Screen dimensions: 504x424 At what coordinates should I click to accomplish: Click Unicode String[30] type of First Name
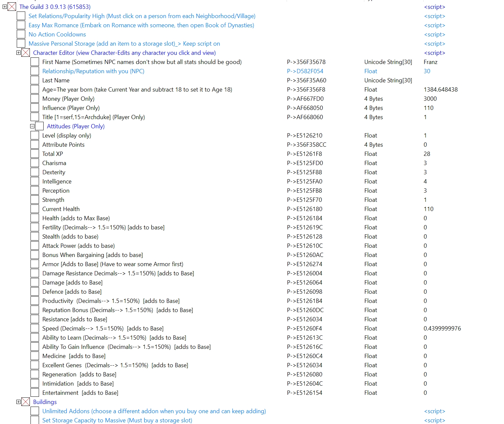(x=388, y=62)
